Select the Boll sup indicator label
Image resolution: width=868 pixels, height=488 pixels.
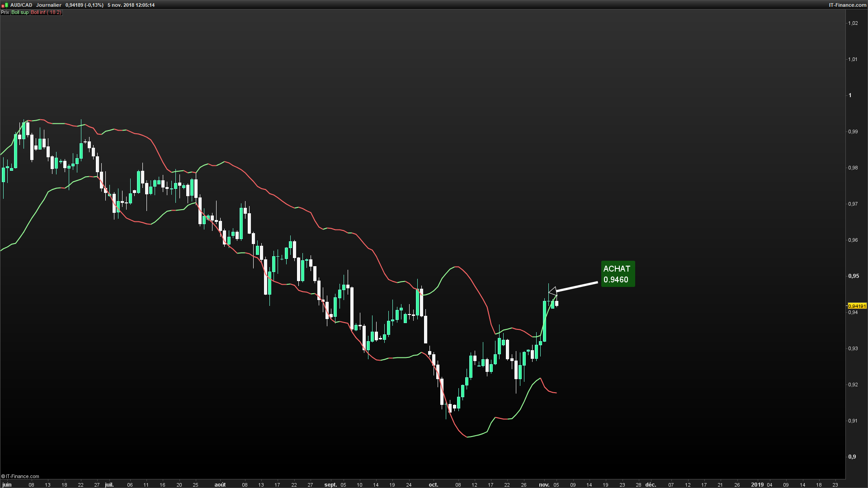pos(20,12)
